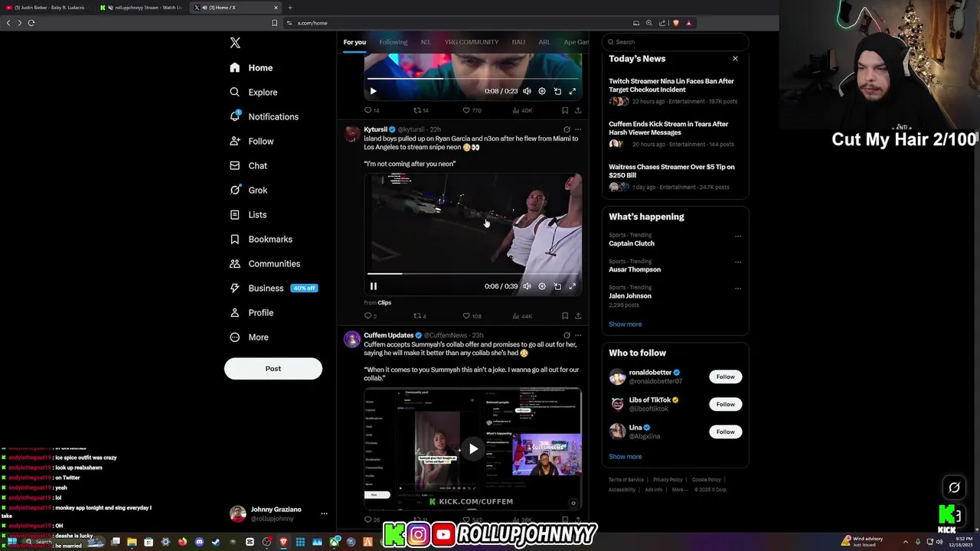Open options for Captain Clutch trend
Image resolution: width=980 pixels, height=551 pixels.
click(738, 236)
